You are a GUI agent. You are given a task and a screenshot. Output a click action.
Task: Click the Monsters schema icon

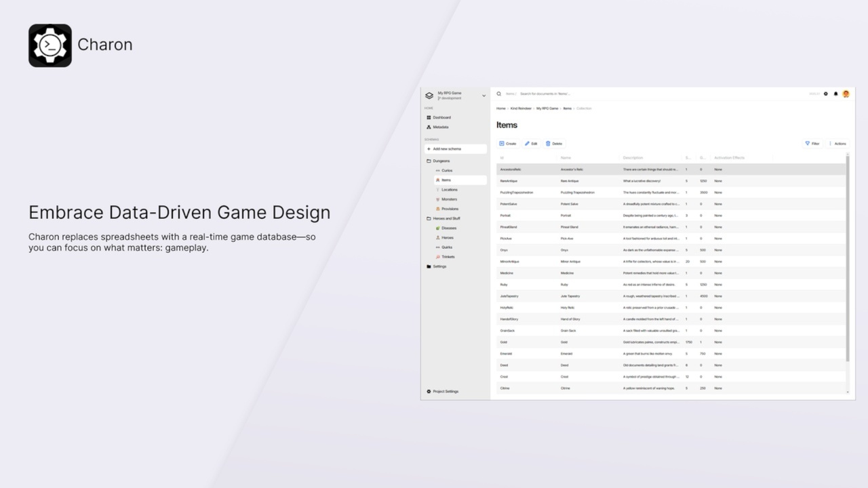[437, 199]
